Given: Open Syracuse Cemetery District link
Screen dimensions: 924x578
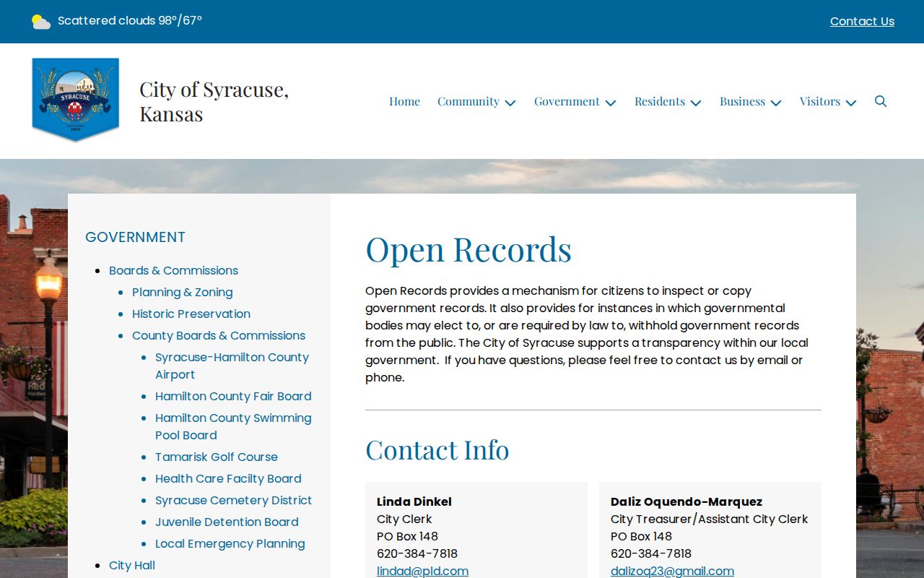Looking at the screenshot, I should pyautogui.click(x=233, y=500).
